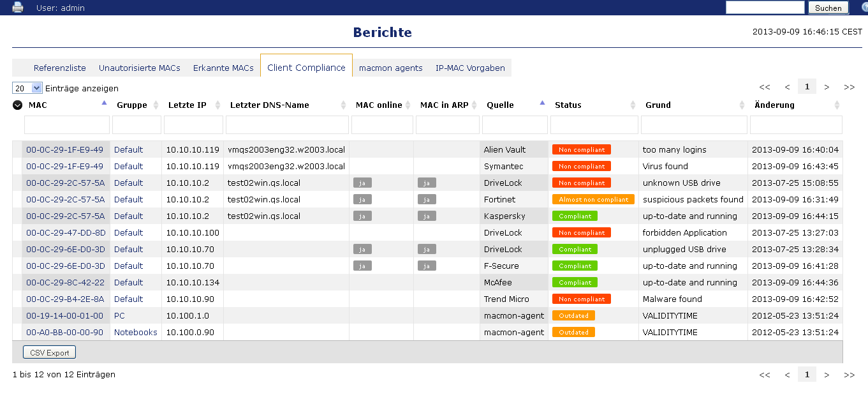Open MAC link 00-0C-29-47-DD-8D

pyautogui.click(x=66, y=233)
